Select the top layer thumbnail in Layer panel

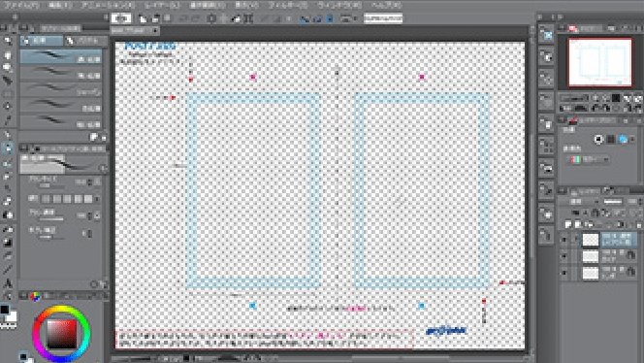(x=591, y=240)
